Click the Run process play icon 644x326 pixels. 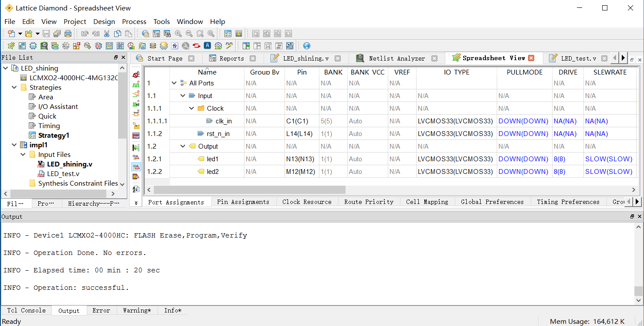(x=256, y=34)
